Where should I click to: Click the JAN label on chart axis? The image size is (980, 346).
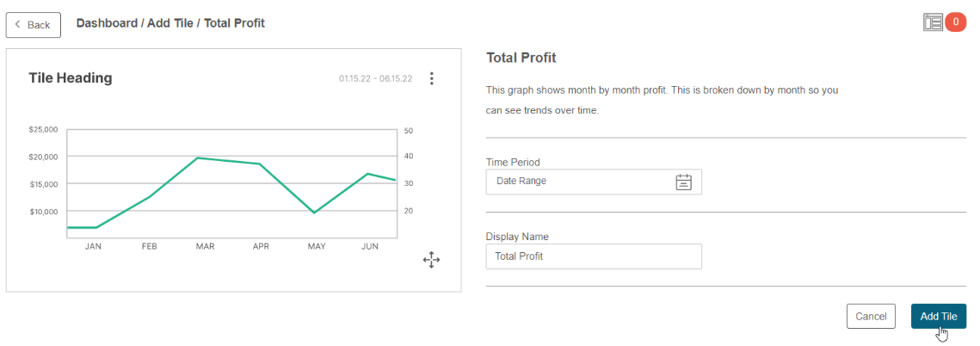tap(93, 246)
